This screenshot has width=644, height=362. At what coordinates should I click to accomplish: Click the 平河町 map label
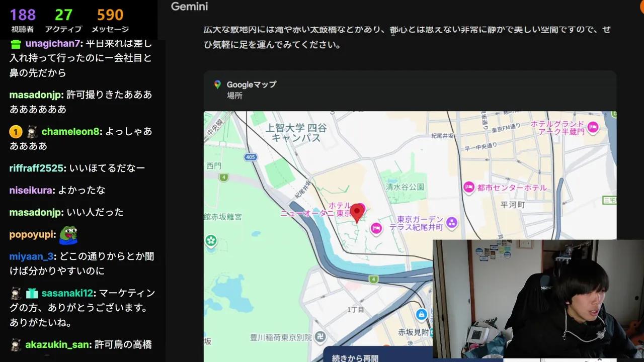[x=513, y=205]
